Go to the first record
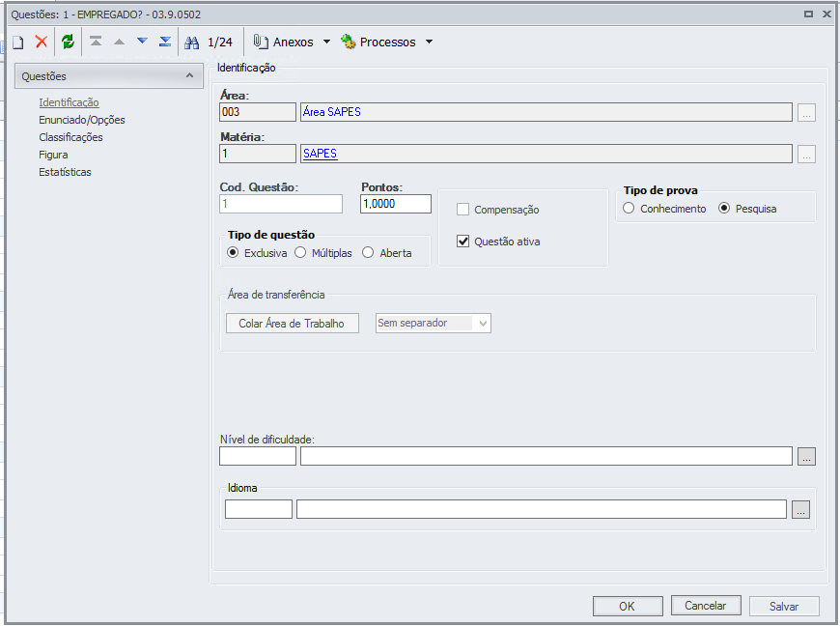 pos(96,43)
